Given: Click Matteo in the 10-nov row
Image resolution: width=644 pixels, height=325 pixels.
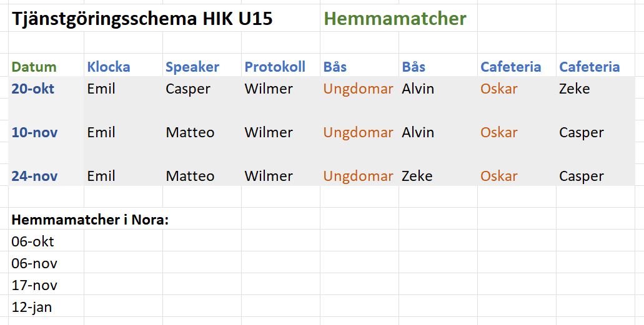Looking at the screenshot, I should (190, 132).
